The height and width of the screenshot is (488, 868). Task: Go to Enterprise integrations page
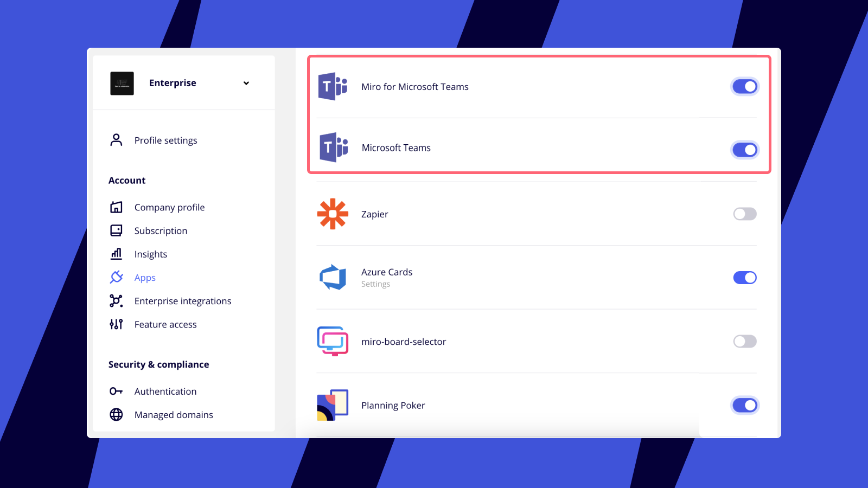pos(183,301)
